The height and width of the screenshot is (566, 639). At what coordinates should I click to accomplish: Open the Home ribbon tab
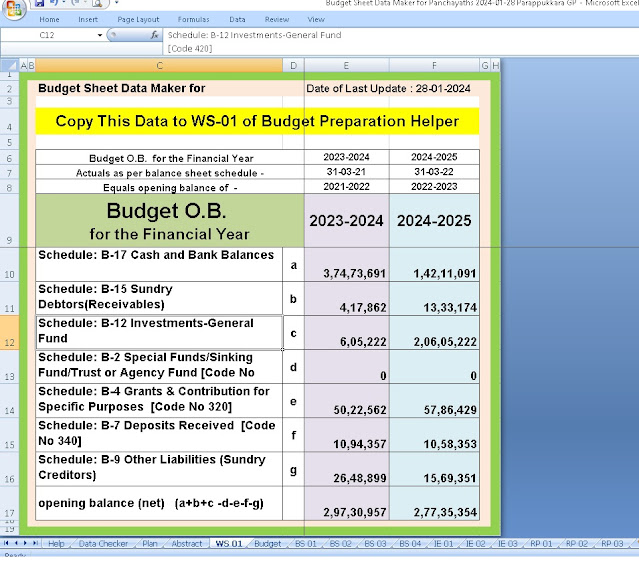(x=49, y=19)
